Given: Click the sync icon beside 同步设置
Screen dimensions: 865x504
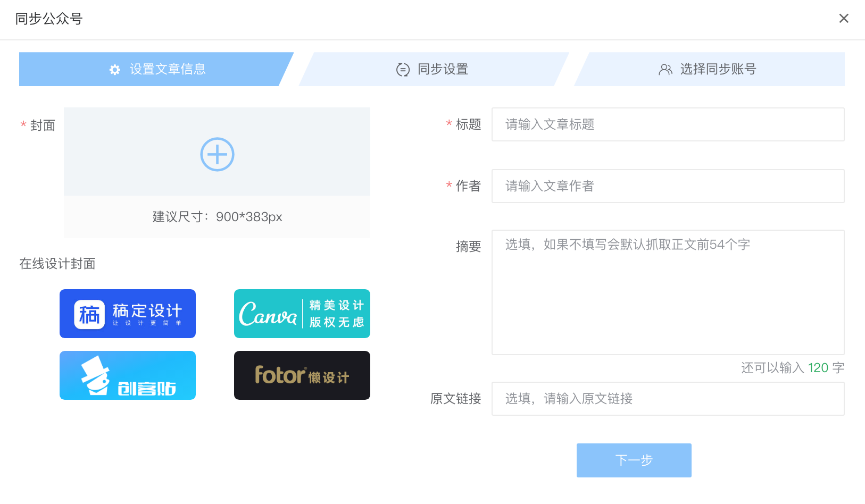Looking at the screenshot, I should coord(403,70).
